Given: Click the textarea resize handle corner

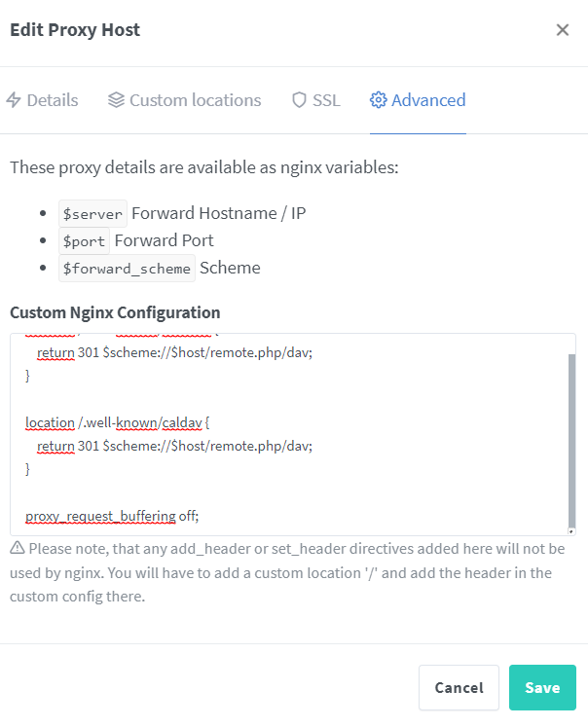Looking at the screenshot, I should (x=571, y=531).
